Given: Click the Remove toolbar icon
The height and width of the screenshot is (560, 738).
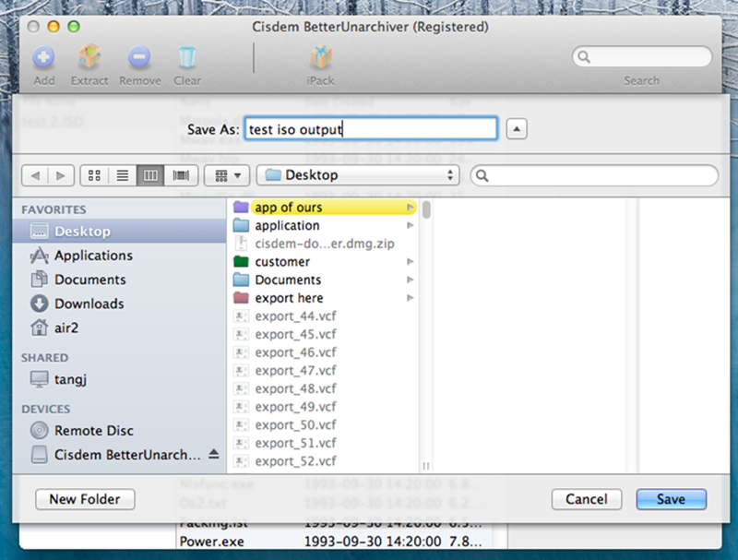Looking at the screenshot, I should [x=139, y=57].
